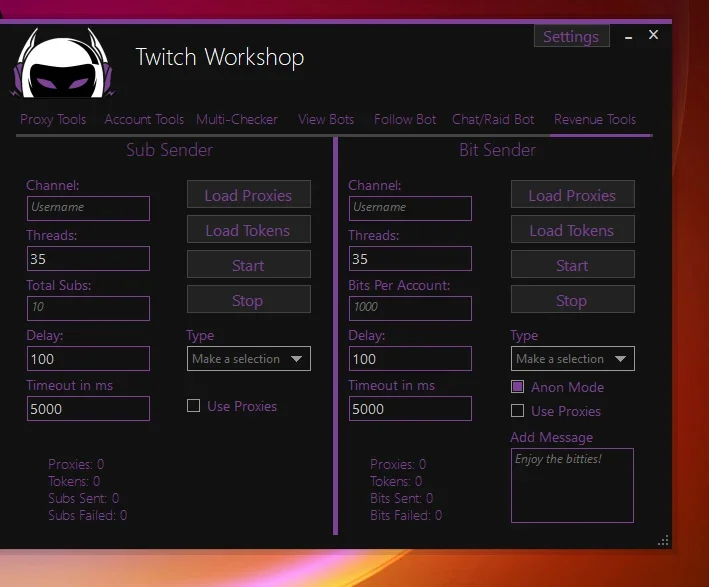Click the Sub Sender heading
Image resolution: width=709 pixels, height=587 pixels.
(170, 150)
